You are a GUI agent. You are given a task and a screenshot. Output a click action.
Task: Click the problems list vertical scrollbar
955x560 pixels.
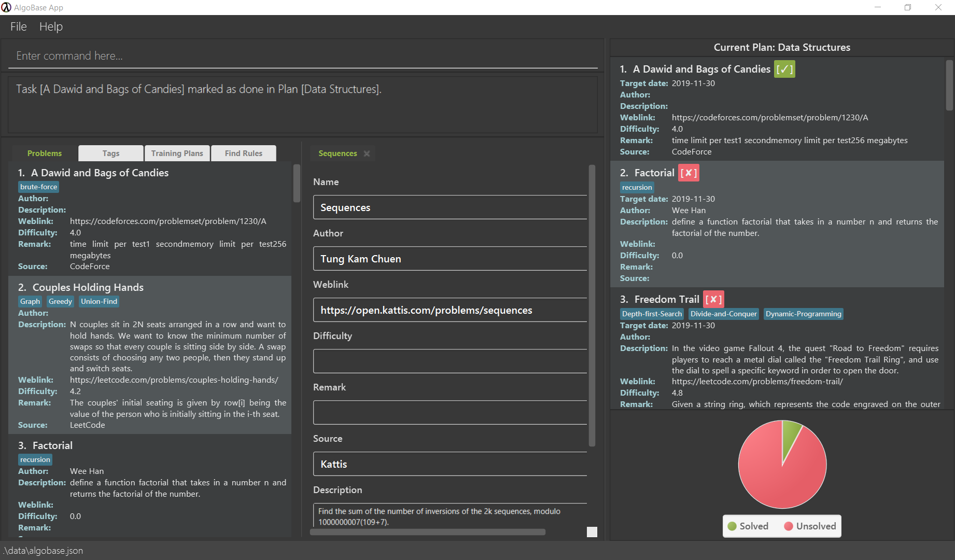click(x=297, y=183)
